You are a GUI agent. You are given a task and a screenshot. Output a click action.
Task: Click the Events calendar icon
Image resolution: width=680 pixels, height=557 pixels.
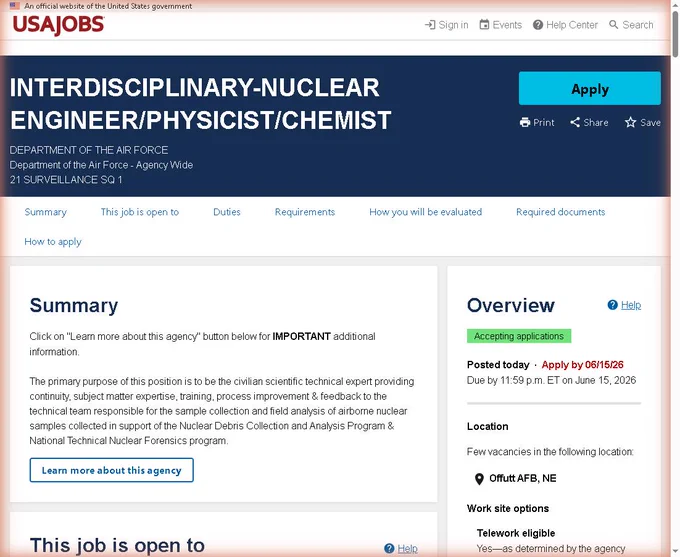click(x=484, y=25)
